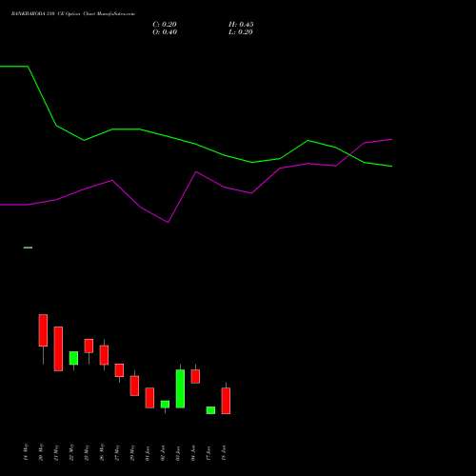The image size is (476, 476).
Task: Select the long red candlestick for 21 May
Action: [x=58, y=348]
